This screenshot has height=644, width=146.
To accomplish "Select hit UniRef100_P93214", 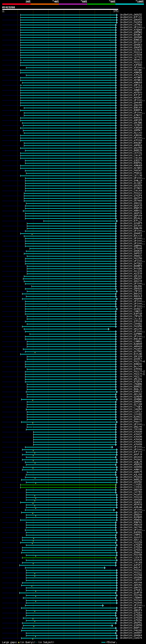I will pos(131,53).
